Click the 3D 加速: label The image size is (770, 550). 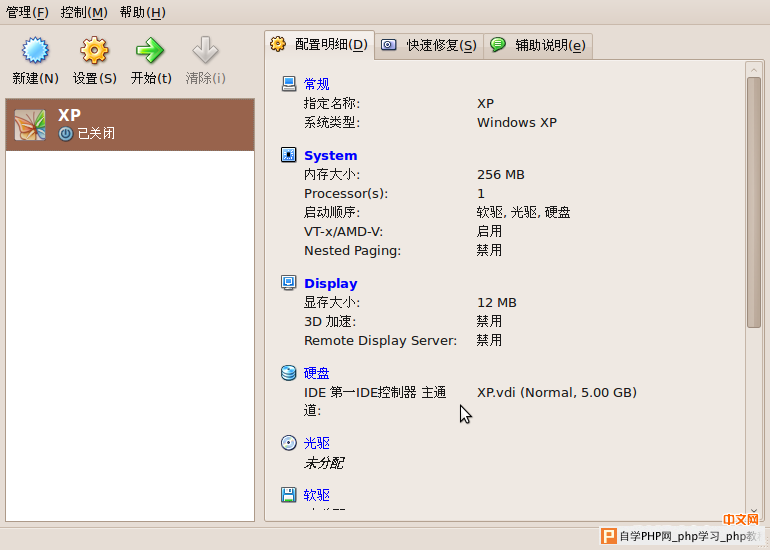coord(330,322)
